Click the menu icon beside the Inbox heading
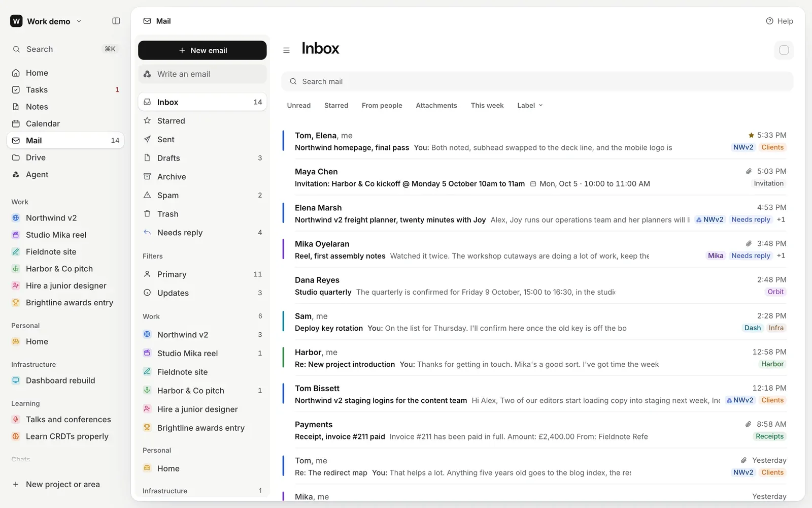 coord(286,50)
